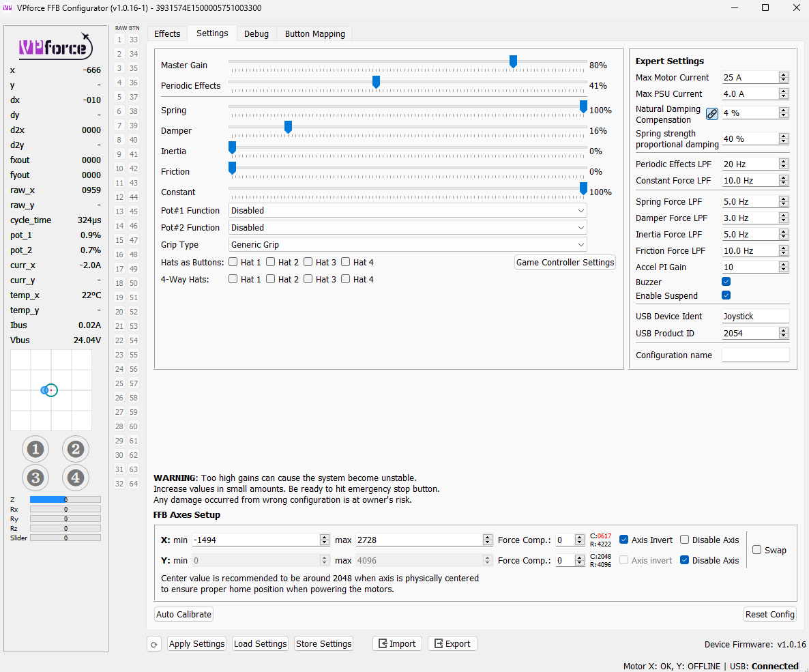
Task: Click the Master Gain slider handle
Action: [513, 62]
